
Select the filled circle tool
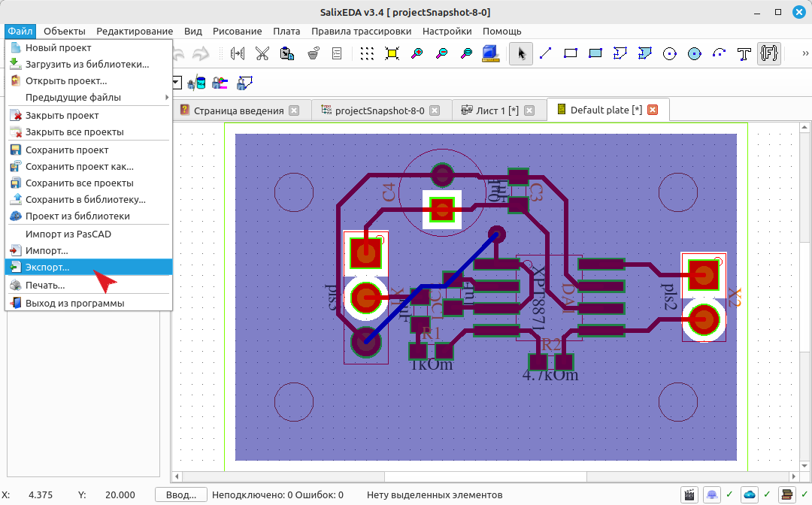click(x=695, y=53)
